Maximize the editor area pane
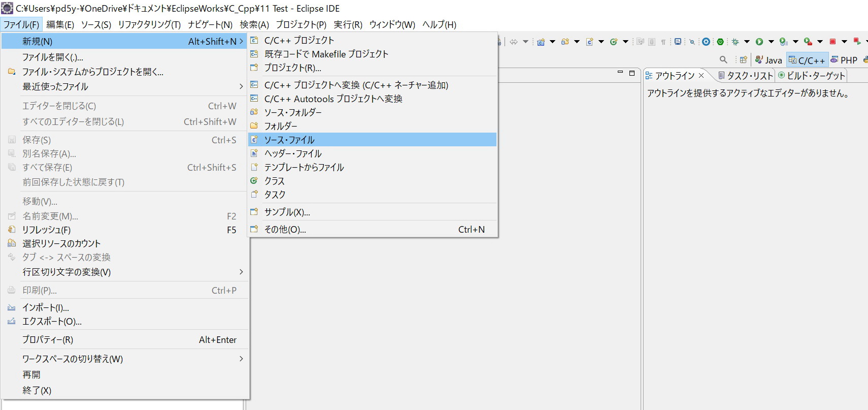868x410 pixels. coord(632,73)
